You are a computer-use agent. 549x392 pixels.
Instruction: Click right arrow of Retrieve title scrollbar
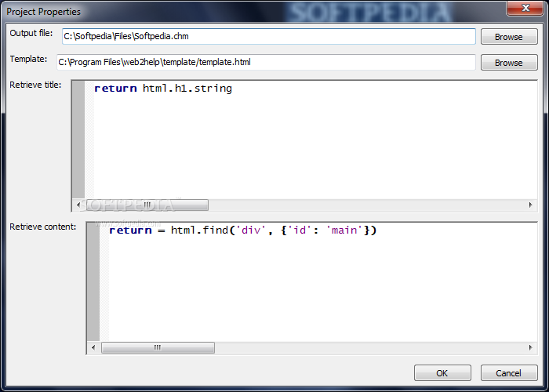531,205
